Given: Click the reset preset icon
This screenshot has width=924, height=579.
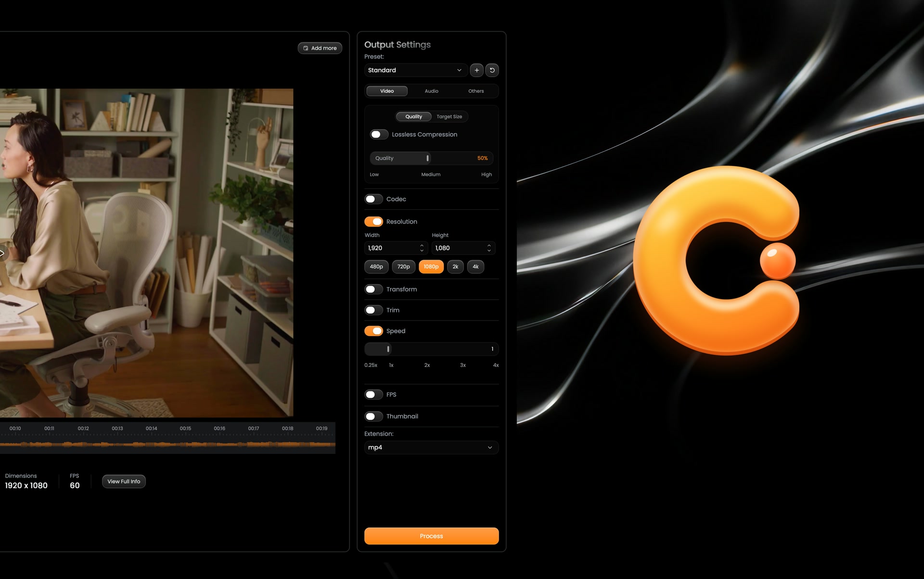Looking at the screenshot, I should point(492,70).
